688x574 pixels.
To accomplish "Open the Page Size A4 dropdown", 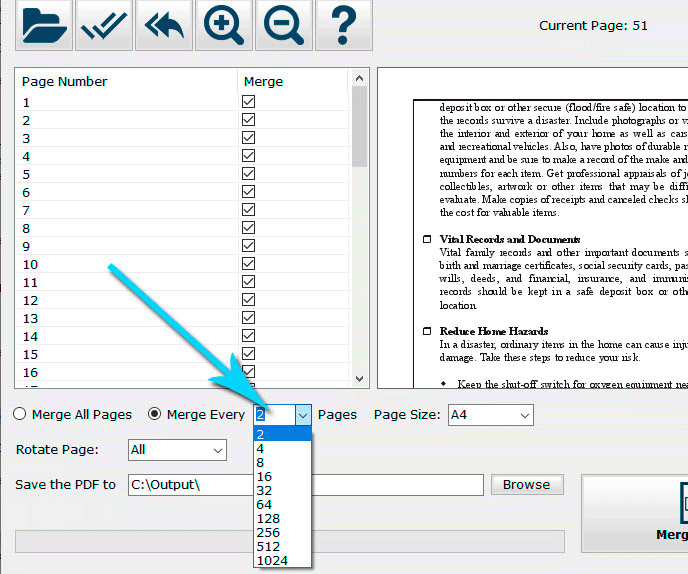I will (x=491, y=415).
